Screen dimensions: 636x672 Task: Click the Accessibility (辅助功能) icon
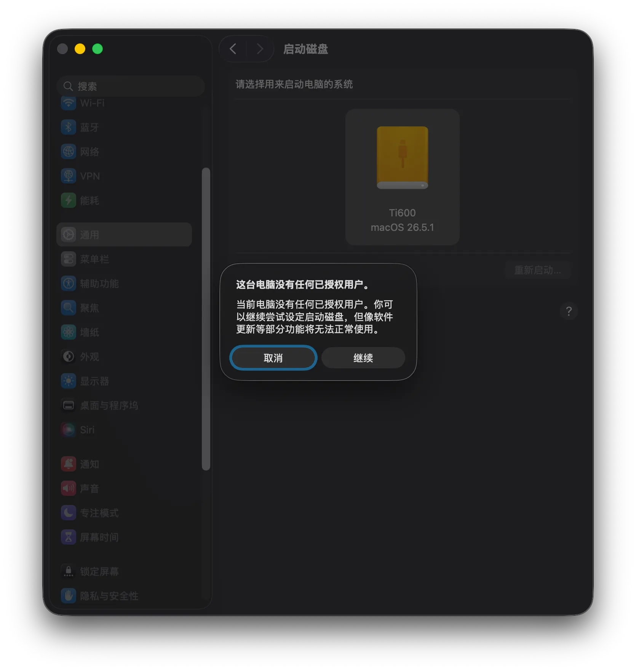click(x=69, y=283)
